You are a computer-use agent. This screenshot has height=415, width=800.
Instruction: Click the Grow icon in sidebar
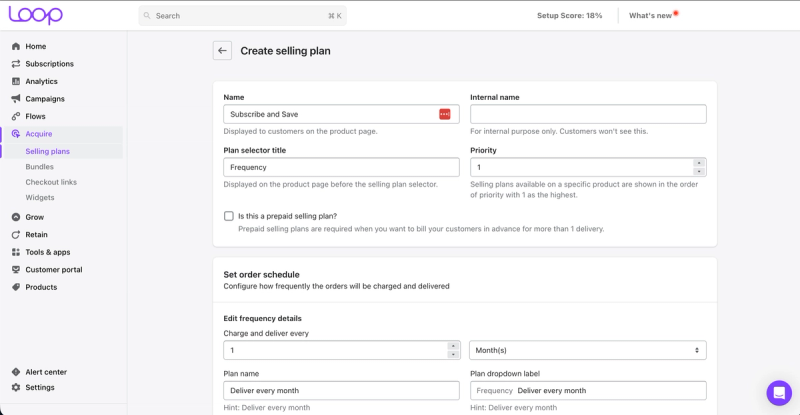(x=16, y=217)
